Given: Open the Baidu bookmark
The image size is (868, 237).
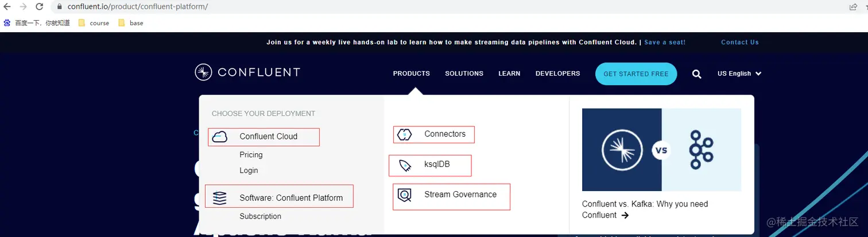Looking at the screenshot, I should pos(37,23).
